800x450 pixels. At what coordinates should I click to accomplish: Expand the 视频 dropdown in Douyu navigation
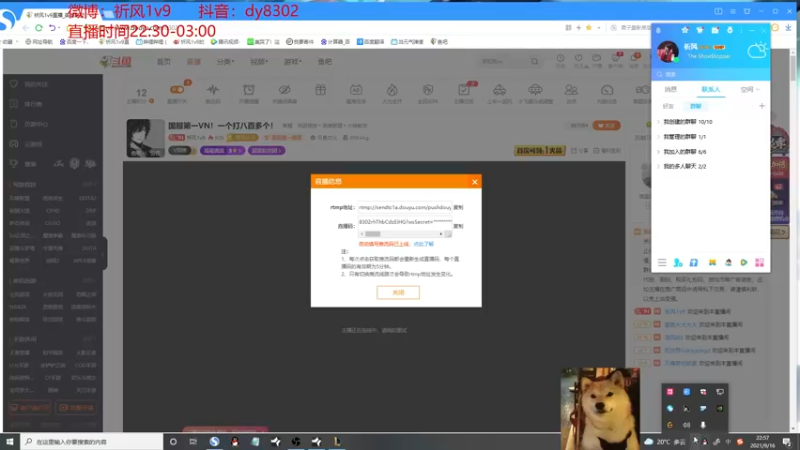tap(259, 62)
